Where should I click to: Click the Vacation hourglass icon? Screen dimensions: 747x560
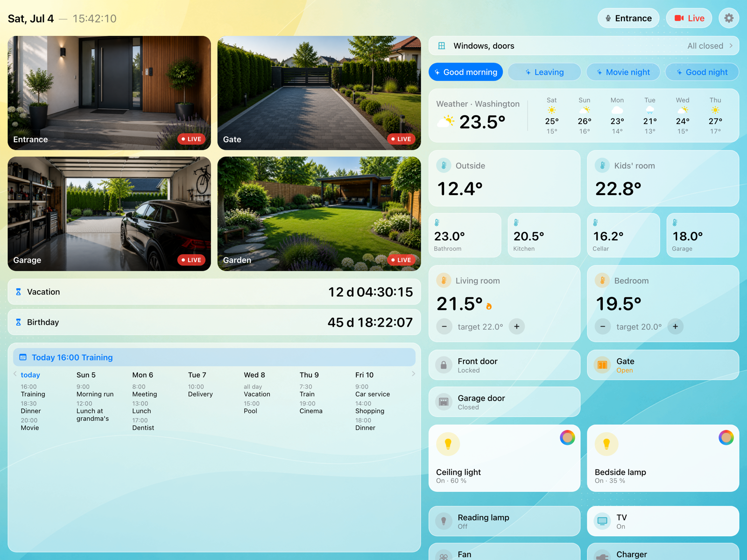click(18, 292)
